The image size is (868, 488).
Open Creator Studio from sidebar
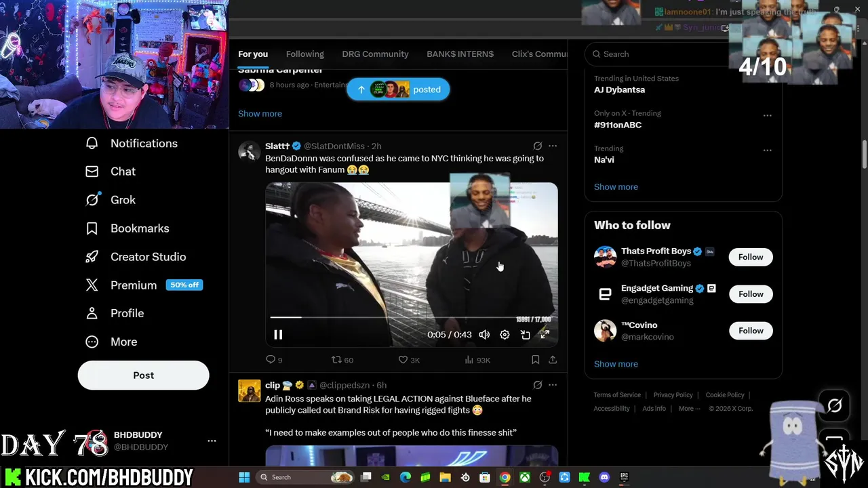pyautogui.click(x=136, y=257)
